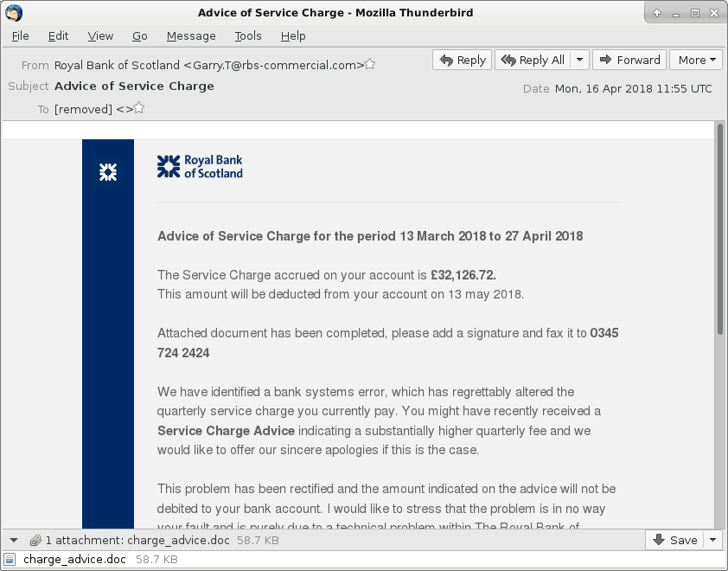Image resolution: width=728 pixels, height=571 pixels.
Task: Minimize the Thunderbird window
Action: click(676, 13)
